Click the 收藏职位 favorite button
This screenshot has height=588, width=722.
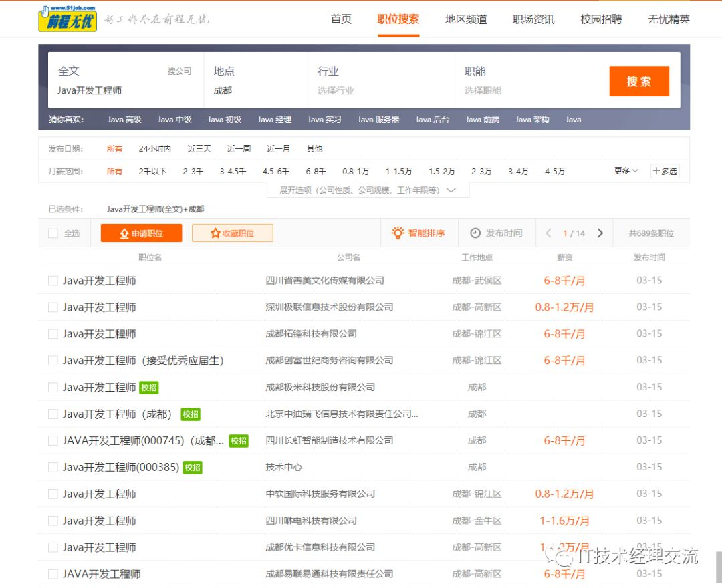point(233,233)
